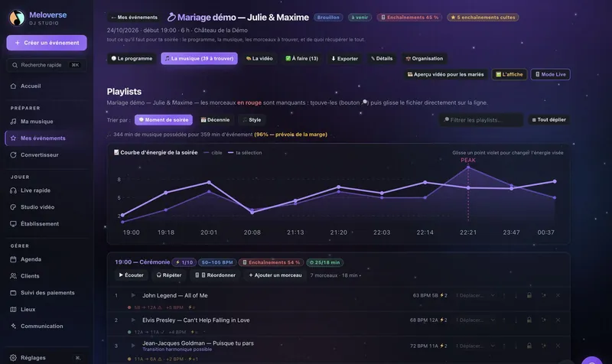
Task: Click Réordonner on the Cérémonie playlist
Action: [215, 275]
